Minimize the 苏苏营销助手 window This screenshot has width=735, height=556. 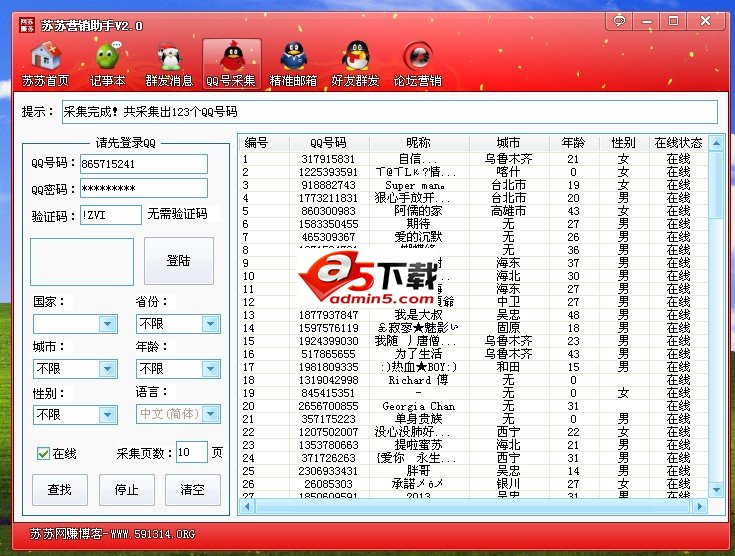pos(647,21)
